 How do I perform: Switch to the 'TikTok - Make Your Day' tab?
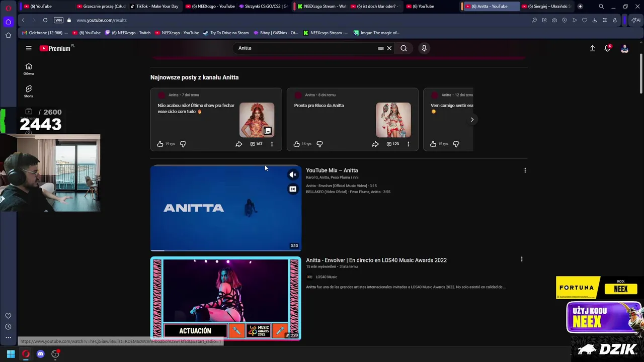click(155, 6)
